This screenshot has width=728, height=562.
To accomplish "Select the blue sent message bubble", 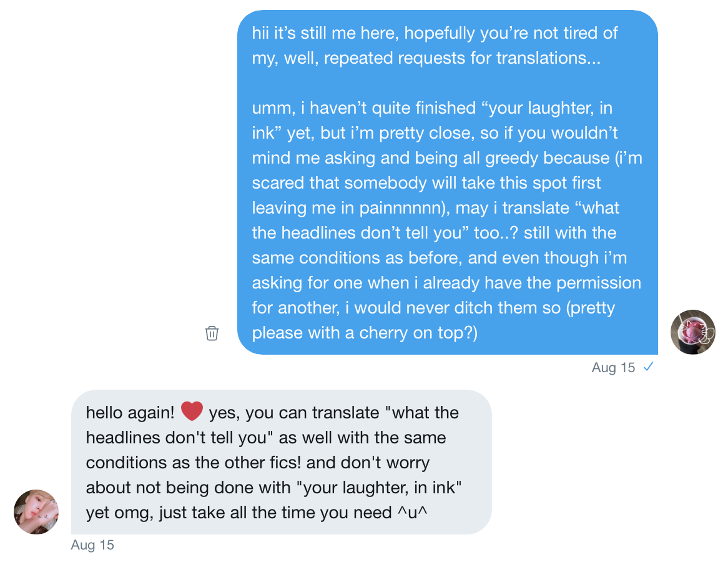I will click(x=447, y=181).
